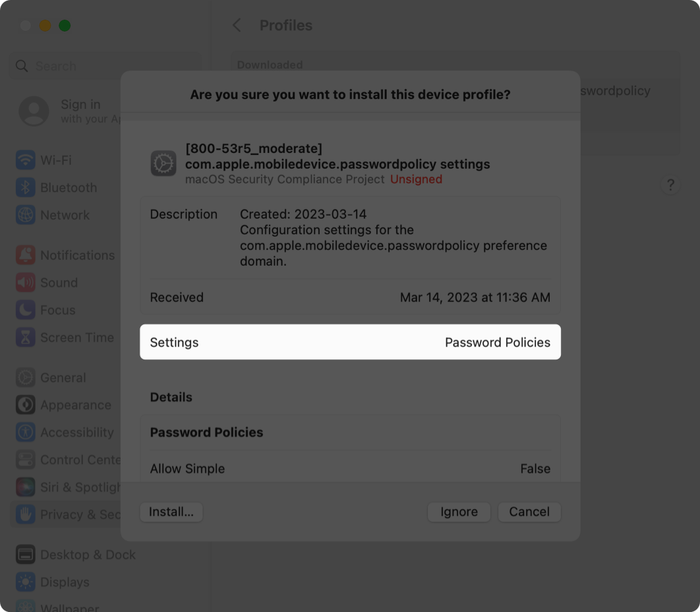Screen dimensions: 700x612
Task: Click the help question mark button
Action: 670,185
